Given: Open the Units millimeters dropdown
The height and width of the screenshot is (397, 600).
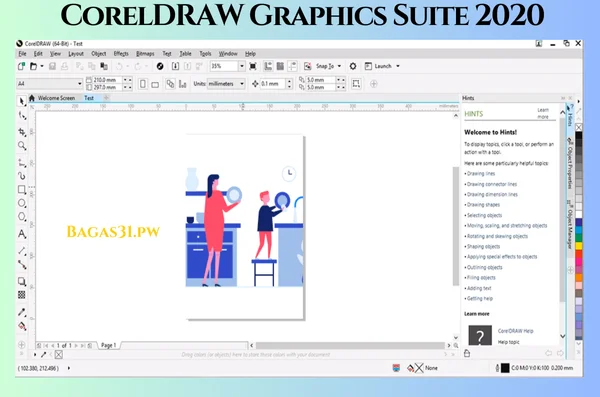Looking at the screenshot, I should click(241, 84).
